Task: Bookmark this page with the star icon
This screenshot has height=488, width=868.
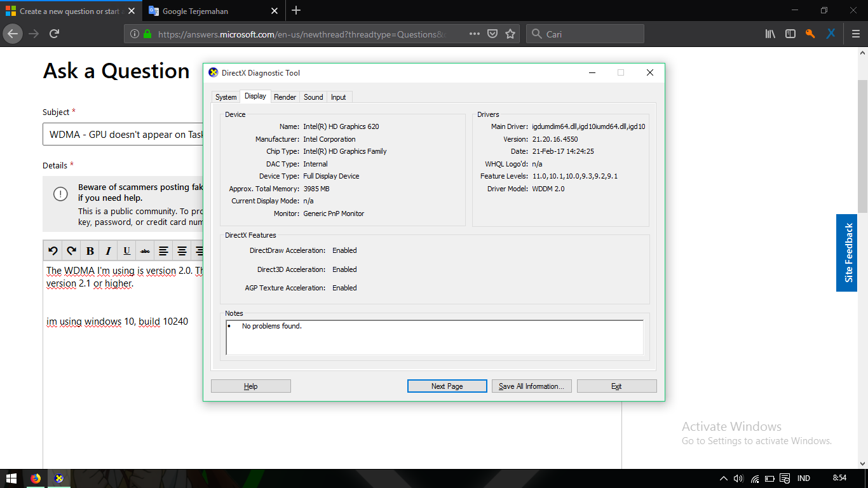Action: tap(510, 34)
